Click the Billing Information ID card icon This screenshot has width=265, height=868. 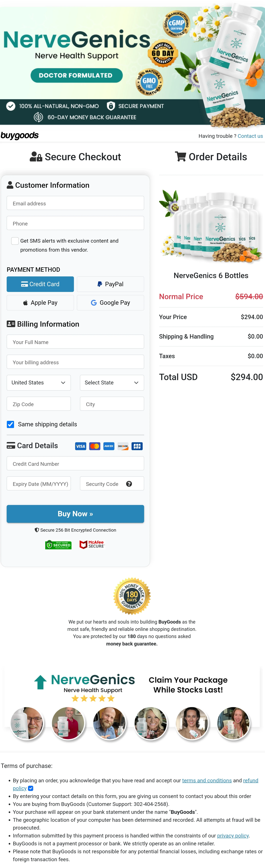[11, 324]
